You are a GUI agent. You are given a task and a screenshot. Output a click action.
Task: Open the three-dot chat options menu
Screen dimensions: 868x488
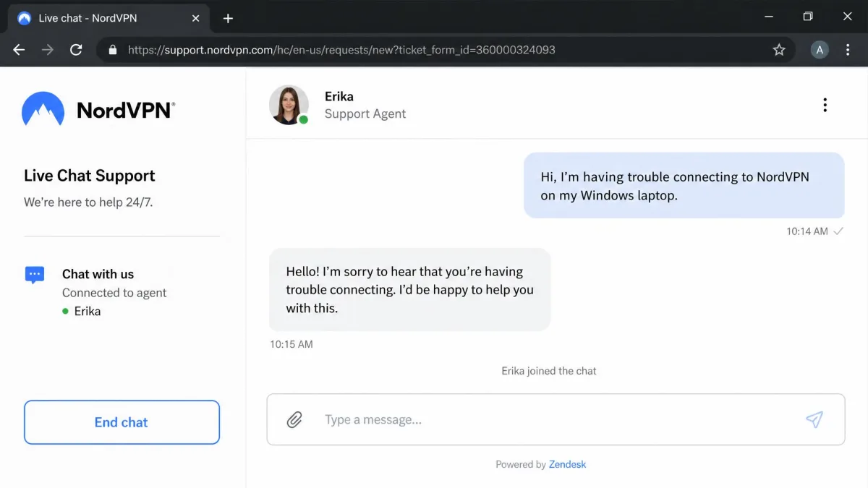pos(825,105)
